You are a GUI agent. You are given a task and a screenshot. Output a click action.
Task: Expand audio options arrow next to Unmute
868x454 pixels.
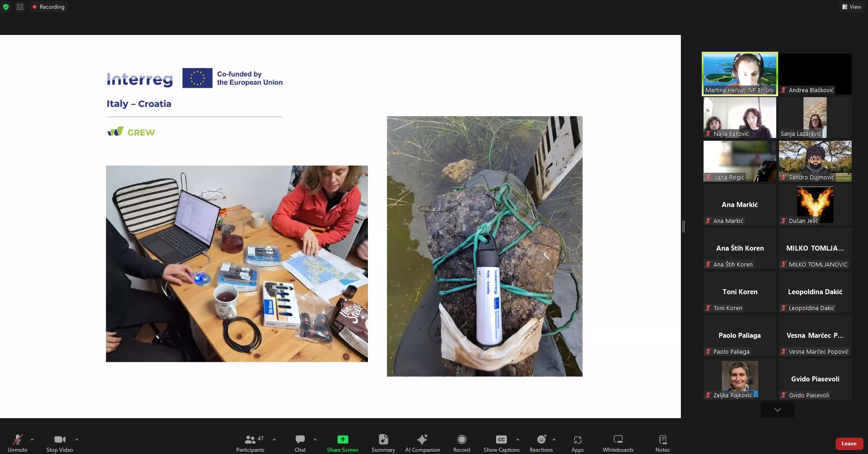click(x=32, y=439)
